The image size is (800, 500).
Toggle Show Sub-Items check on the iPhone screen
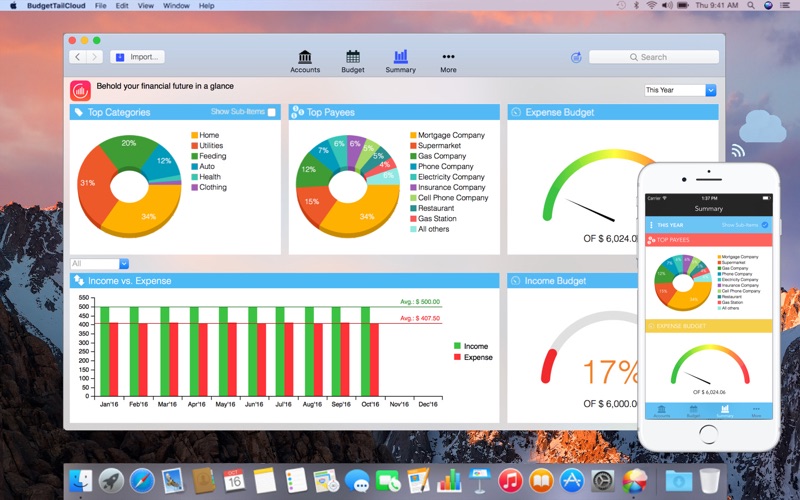coord(765,225)
